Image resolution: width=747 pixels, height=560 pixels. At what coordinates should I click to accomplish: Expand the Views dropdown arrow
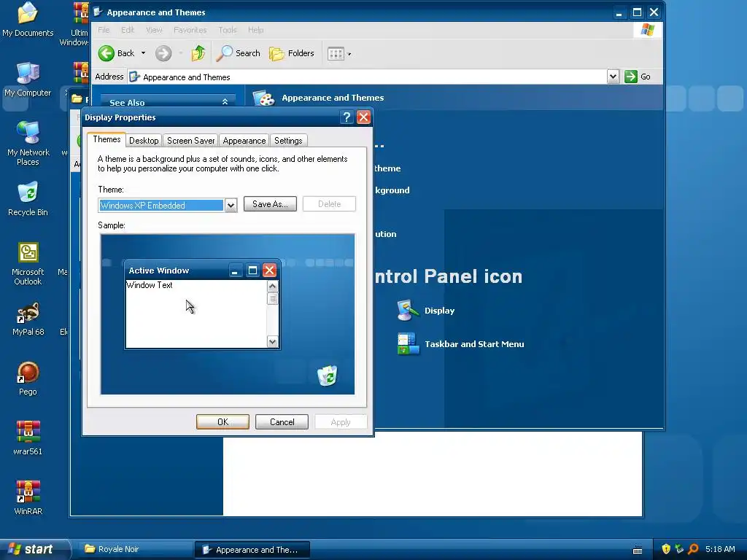(x=349, y=54)
